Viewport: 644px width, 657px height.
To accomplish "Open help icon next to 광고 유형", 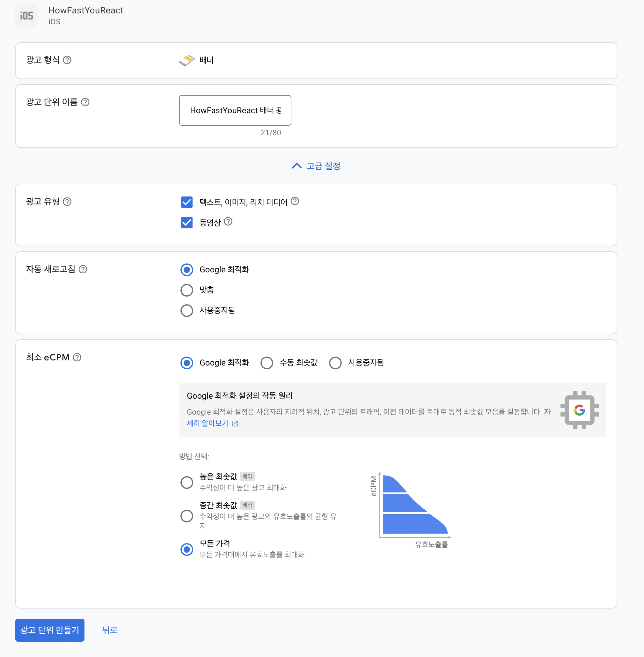I will point(67,202).
